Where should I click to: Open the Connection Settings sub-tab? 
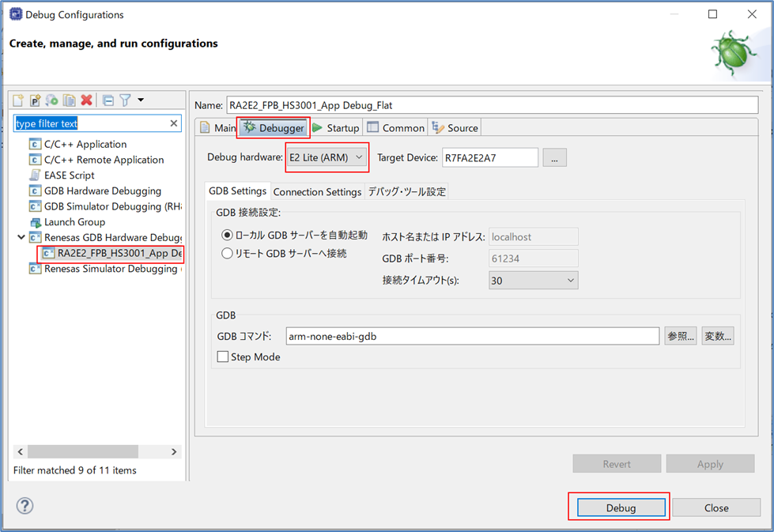click(x=317, y=192)
